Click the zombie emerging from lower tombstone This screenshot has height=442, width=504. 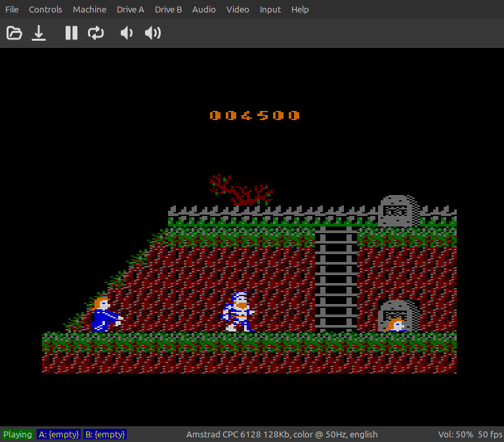click(x=395, y=325)
